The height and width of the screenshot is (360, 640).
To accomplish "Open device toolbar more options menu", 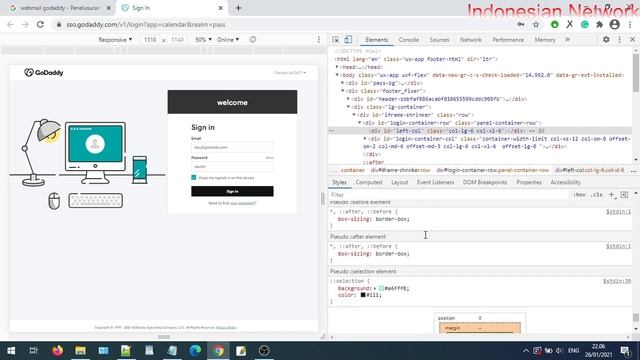I will pos(319,40).
